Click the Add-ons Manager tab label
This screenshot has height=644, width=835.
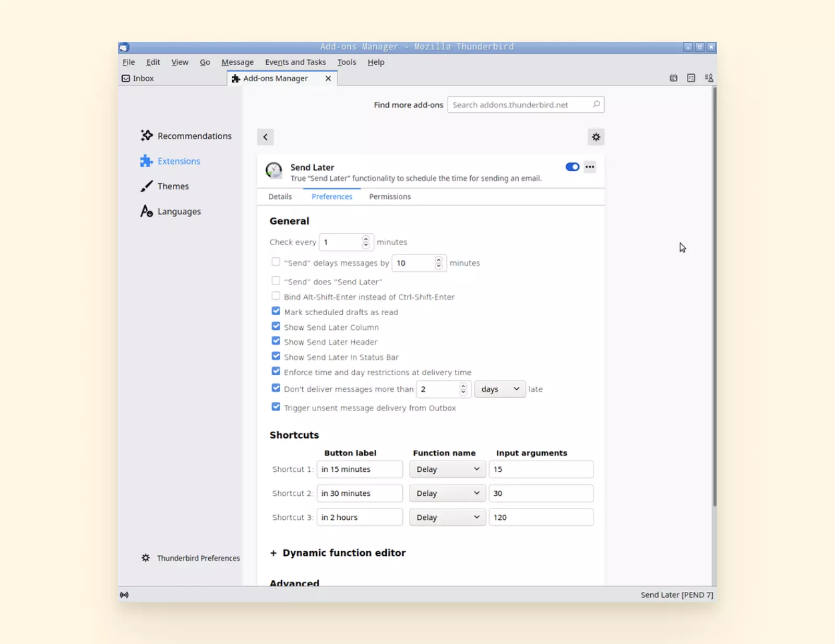pos(276,78)
